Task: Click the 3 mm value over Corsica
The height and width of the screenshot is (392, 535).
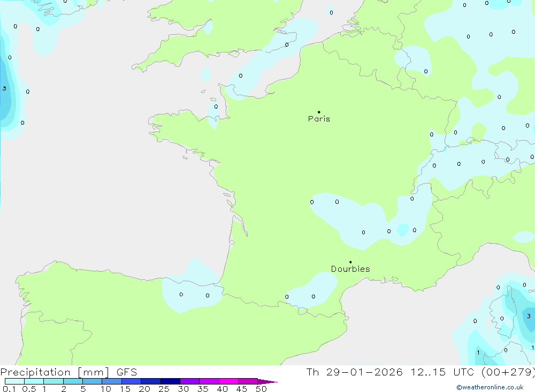Action: pyautogui.click(x=529, y=316)
